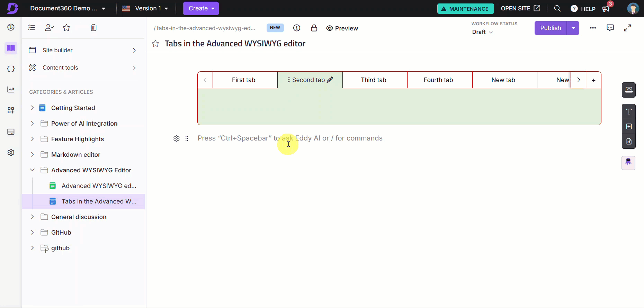Click the text T icon on right panel
The image size is (644, 308).
(629, 111)
